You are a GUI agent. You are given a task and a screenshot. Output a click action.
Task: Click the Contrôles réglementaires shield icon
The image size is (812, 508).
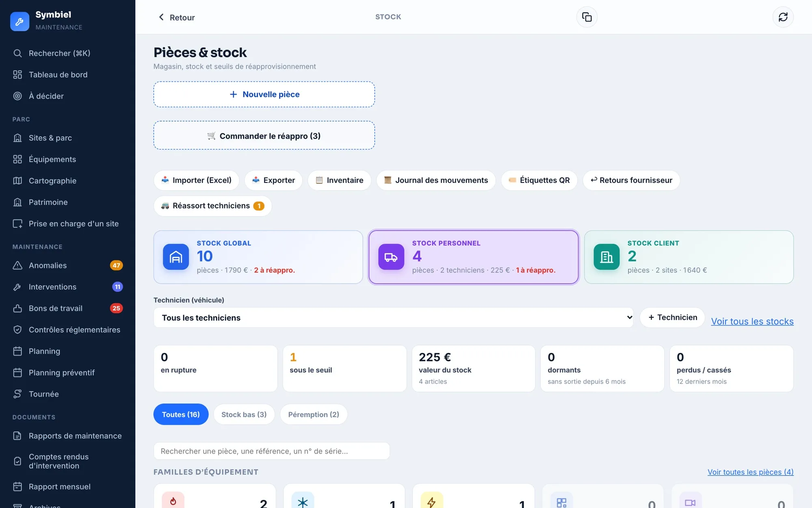17,330
